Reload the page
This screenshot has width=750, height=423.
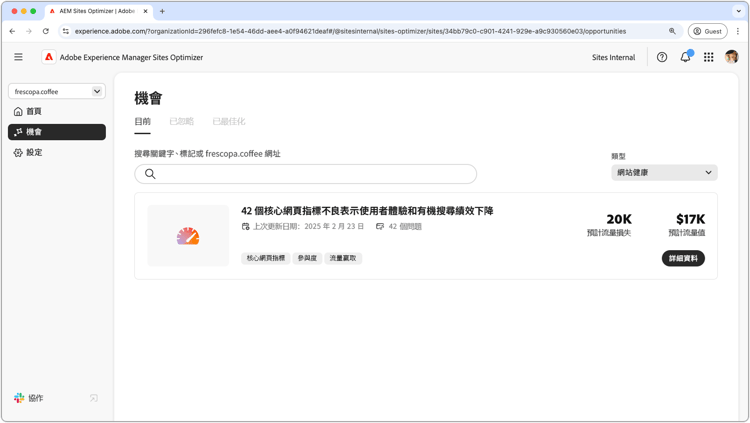coord(45,31)
